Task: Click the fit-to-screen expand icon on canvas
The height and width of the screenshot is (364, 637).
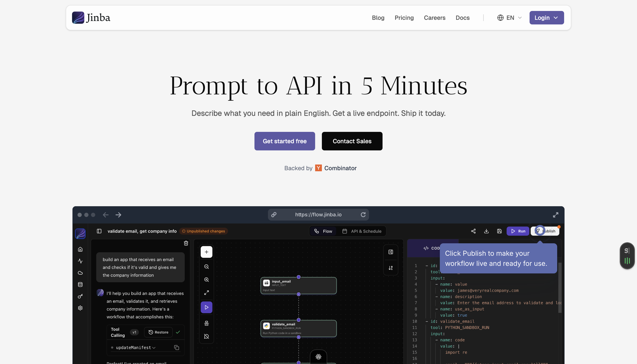Action: [206, 293]
